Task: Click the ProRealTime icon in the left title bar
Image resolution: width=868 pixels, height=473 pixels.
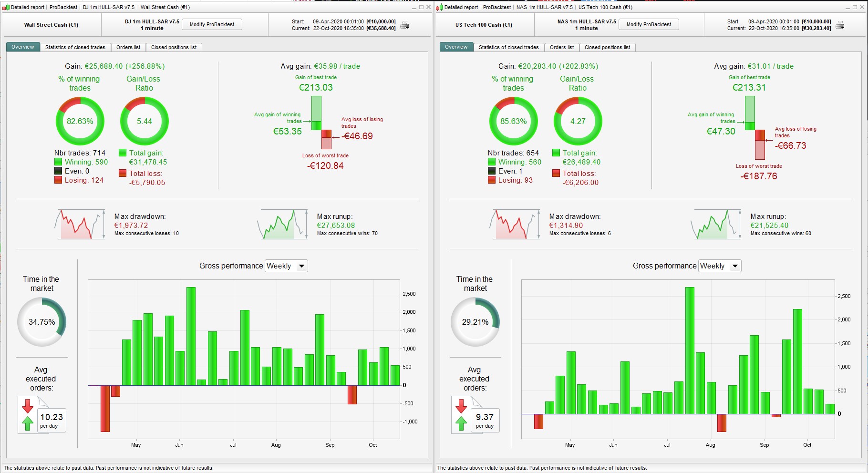Action: click(6, 7)
